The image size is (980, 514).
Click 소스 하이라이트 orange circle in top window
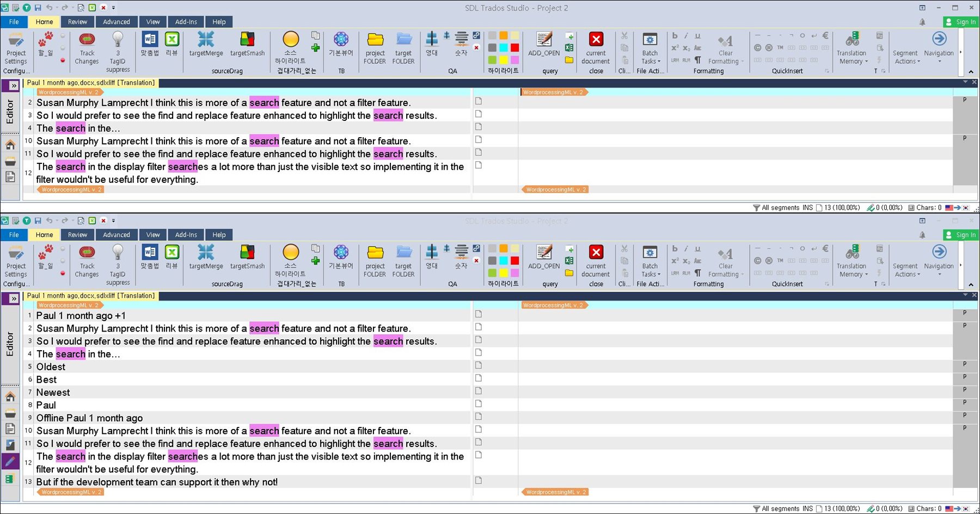pyautogui.click(x=291, y=39)
